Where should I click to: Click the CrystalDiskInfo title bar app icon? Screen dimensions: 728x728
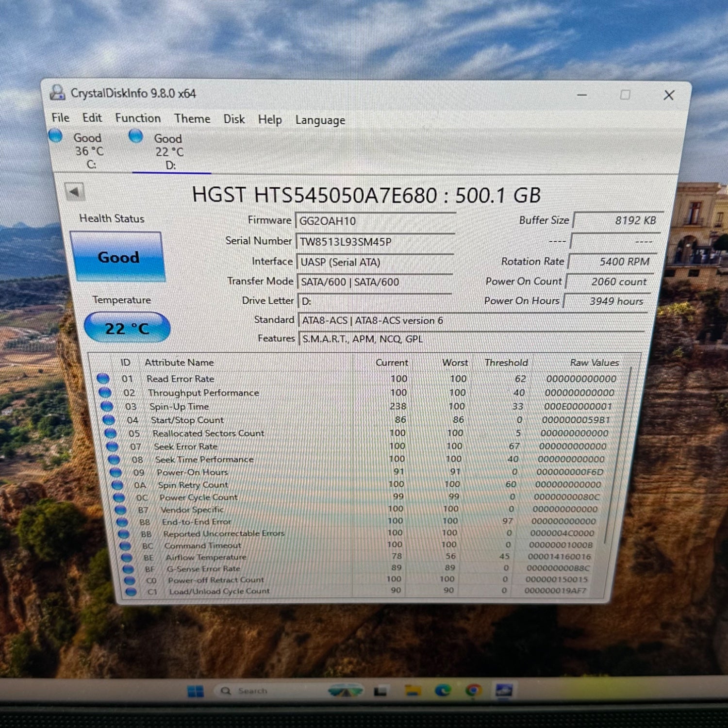tap(58, 92)
